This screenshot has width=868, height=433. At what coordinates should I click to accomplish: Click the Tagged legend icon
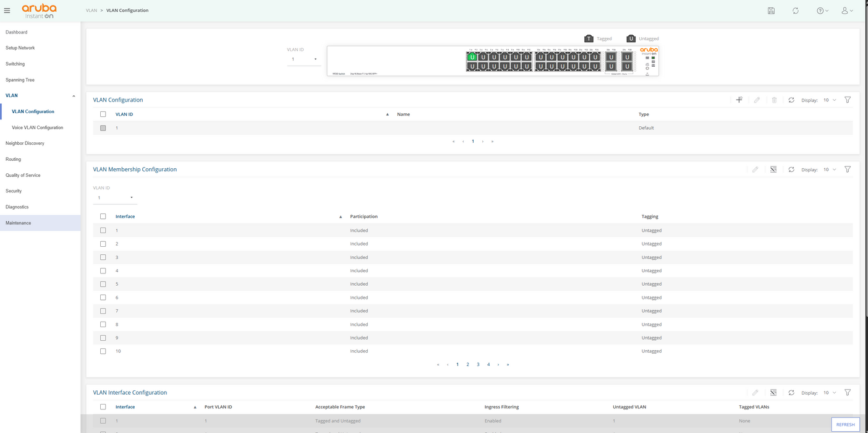(x=589, y=38)
